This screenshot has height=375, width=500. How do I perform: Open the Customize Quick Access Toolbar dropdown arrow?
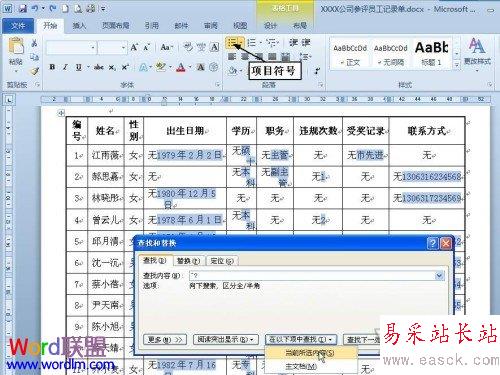103,9
